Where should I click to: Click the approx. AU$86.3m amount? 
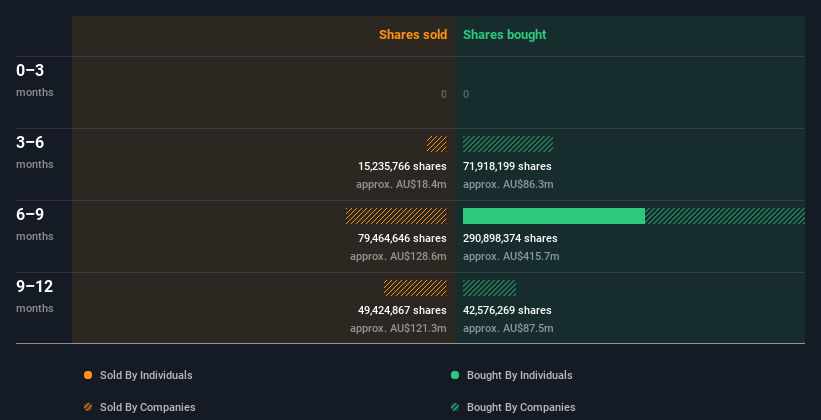pyautogui.click(x=508, y=184)
